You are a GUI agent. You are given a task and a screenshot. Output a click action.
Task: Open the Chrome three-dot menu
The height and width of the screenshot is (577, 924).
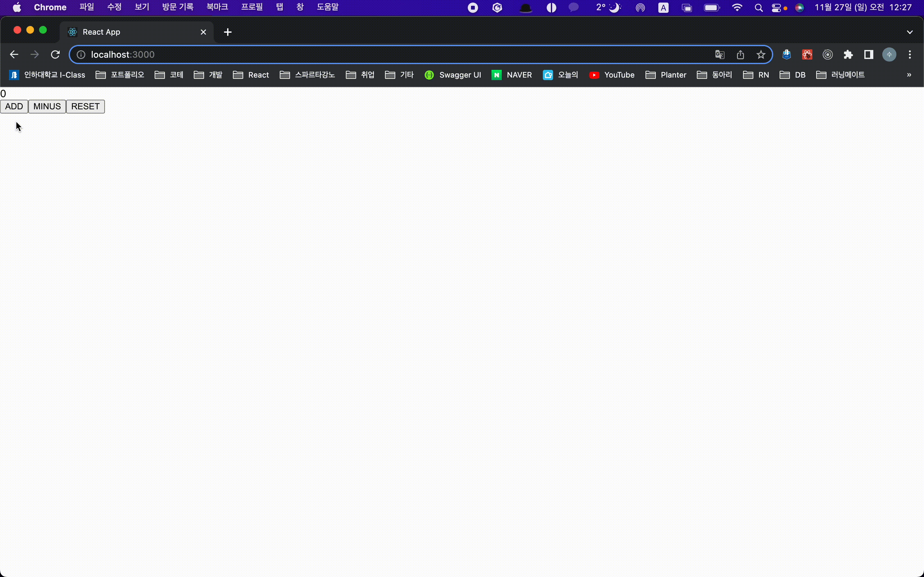tap(910, 54)
